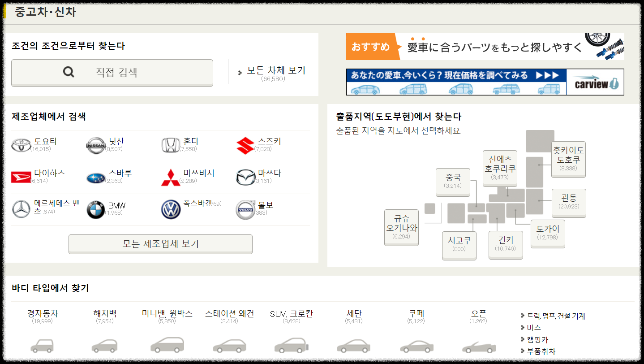
Task: Select the Toyota manufacturer logo
Action: [21, 144]
